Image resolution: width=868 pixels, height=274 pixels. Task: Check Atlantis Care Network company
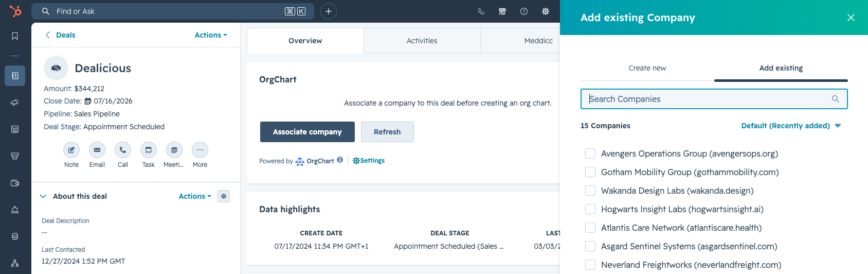(590, 228)
